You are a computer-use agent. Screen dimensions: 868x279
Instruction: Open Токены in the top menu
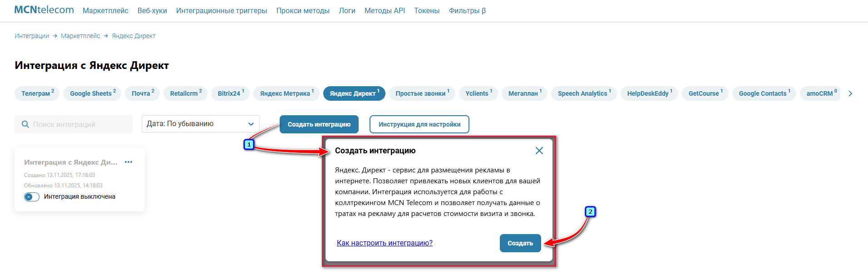tap(427, 10)
